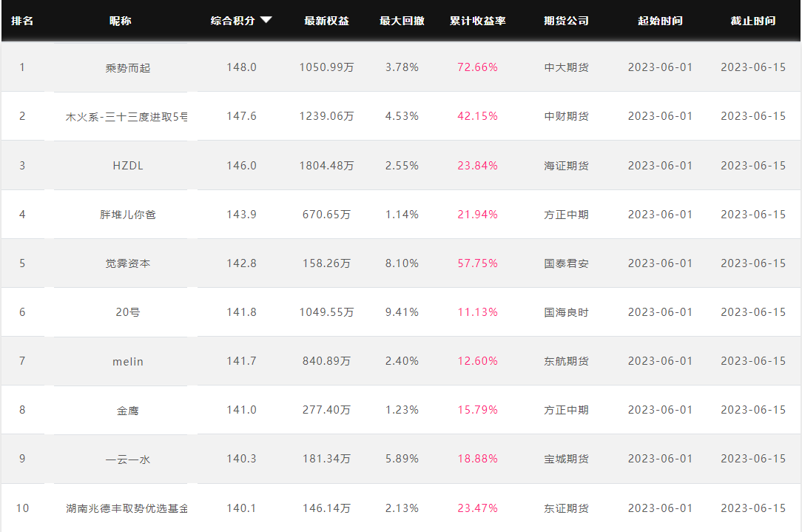This screenshot has width=802, height=532.
Task: Select the score 142.8
Action: click(241, 263)
